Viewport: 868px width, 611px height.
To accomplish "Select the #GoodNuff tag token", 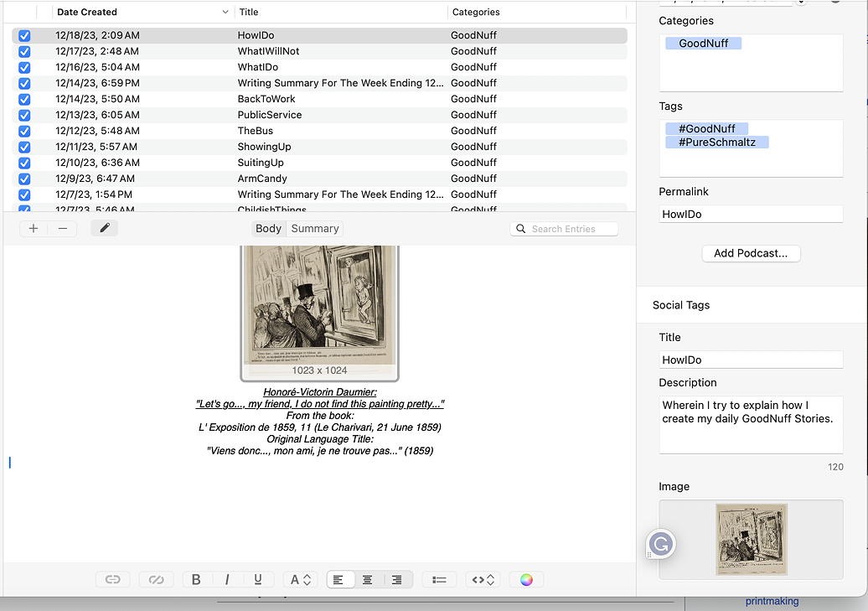I will tap(707, 128).
